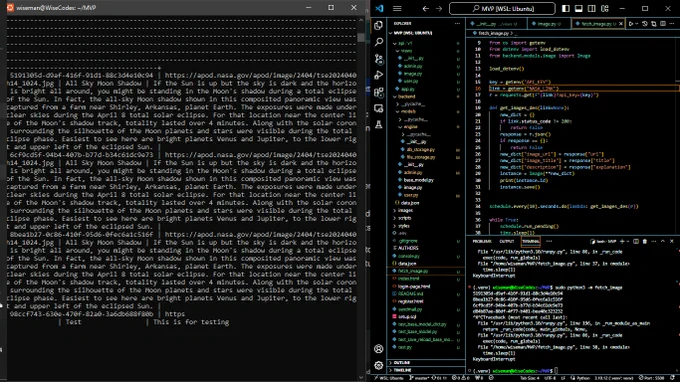Go forward with the navigation arrow
The height and width of the screenshot is (382, 680).
pos(439,8)
